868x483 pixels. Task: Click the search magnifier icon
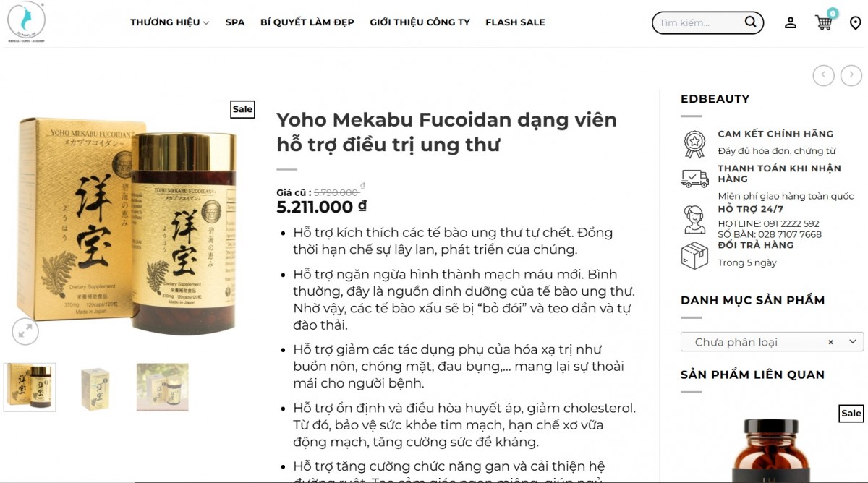(x=751, y=22)
